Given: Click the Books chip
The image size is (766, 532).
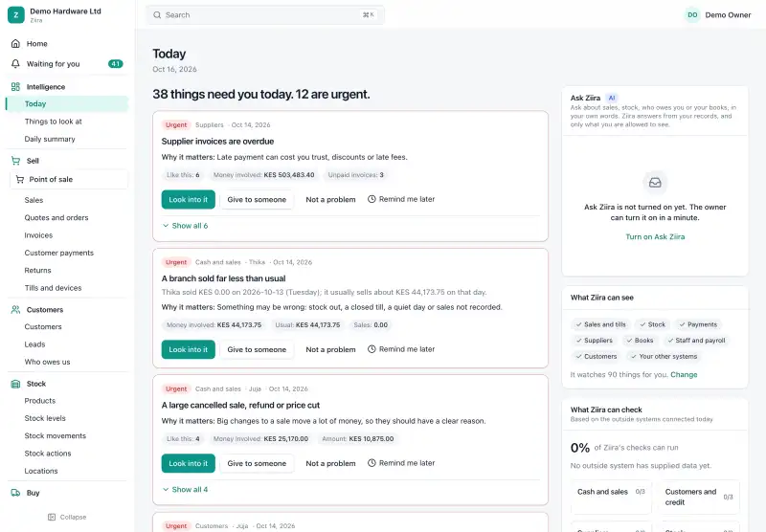Looking at the screenshot, I should [x=640, y=341].
